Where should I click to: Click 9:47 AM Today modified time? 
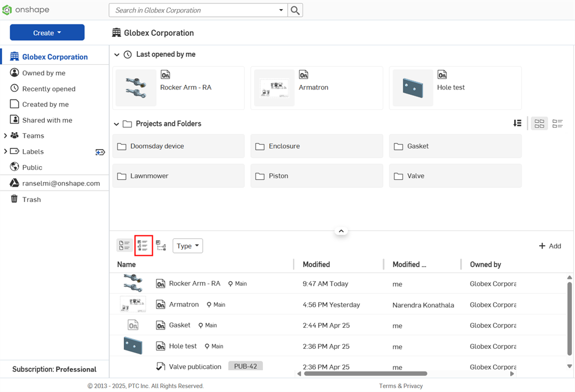pos(325,284)
